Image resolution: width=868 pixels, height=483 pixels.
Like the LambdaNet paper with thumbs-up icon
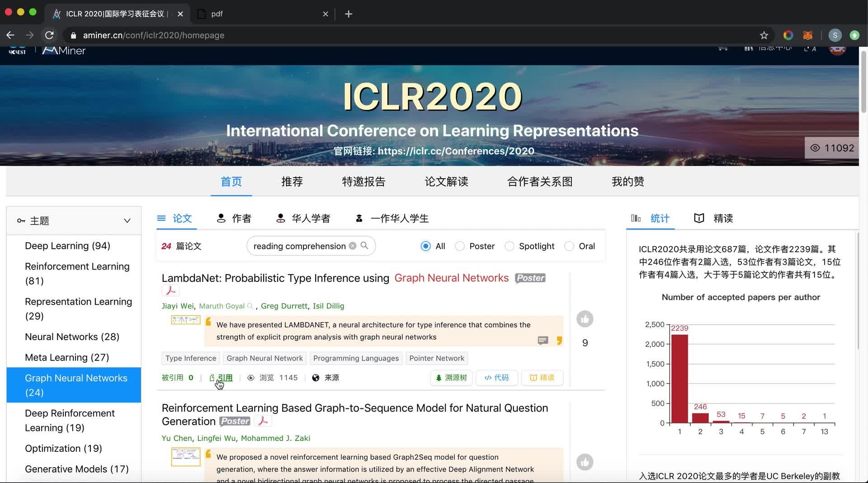(585, 319)
